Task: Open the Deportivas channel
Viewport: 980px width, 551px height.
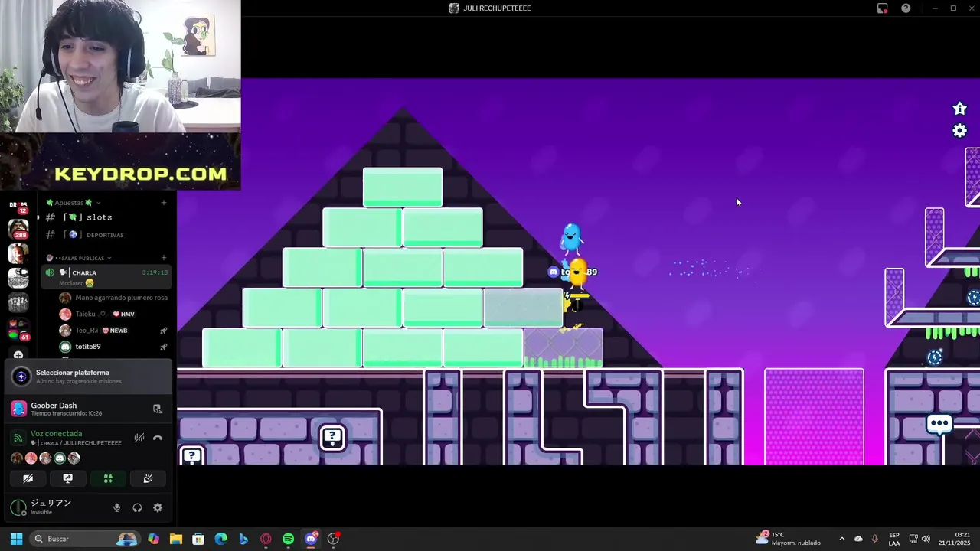Action: [x=106, y=235]
